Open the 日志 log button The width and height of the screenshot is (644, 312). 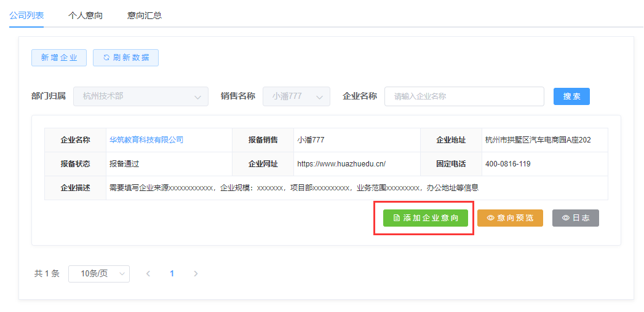575,218
